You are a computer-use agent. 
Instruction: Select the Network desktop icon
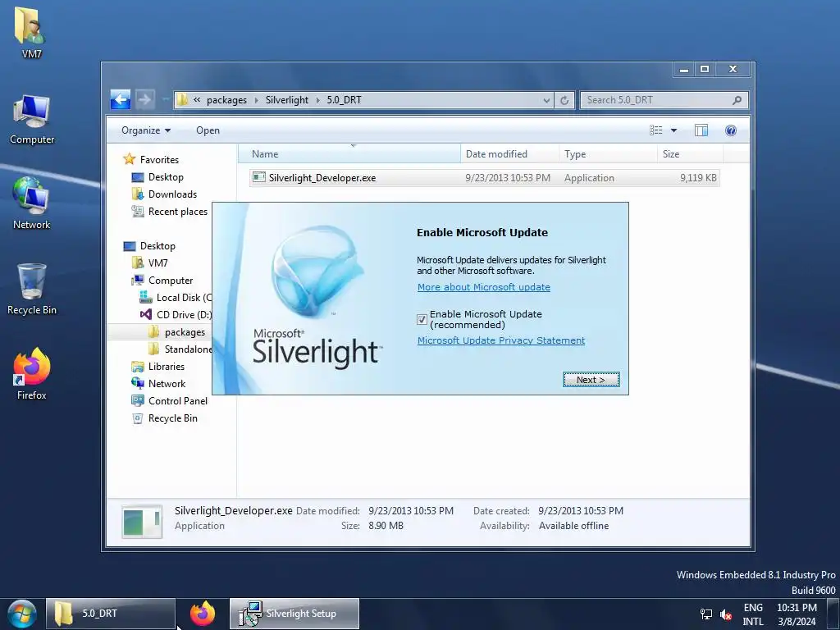point(32,203)
